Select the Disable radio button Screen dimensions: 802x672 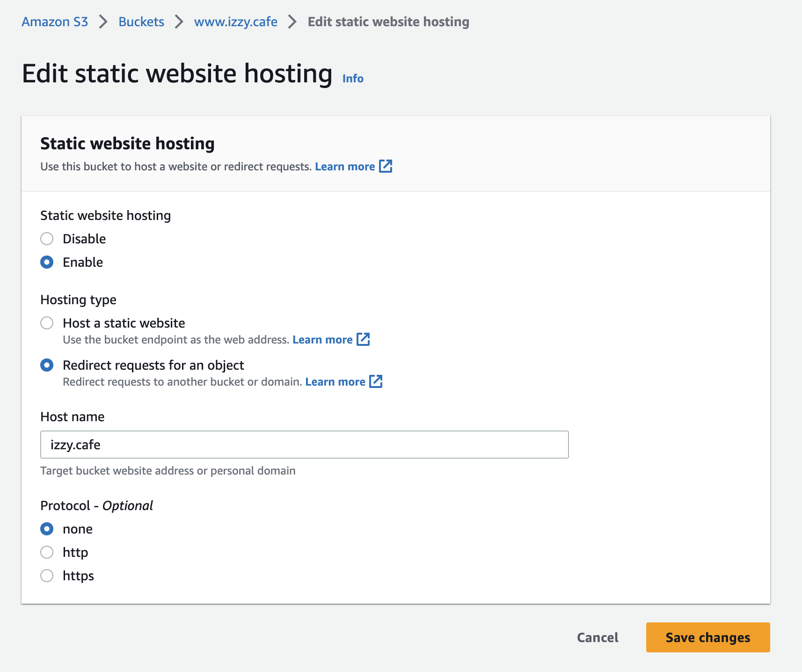click(x=47, y=239)
